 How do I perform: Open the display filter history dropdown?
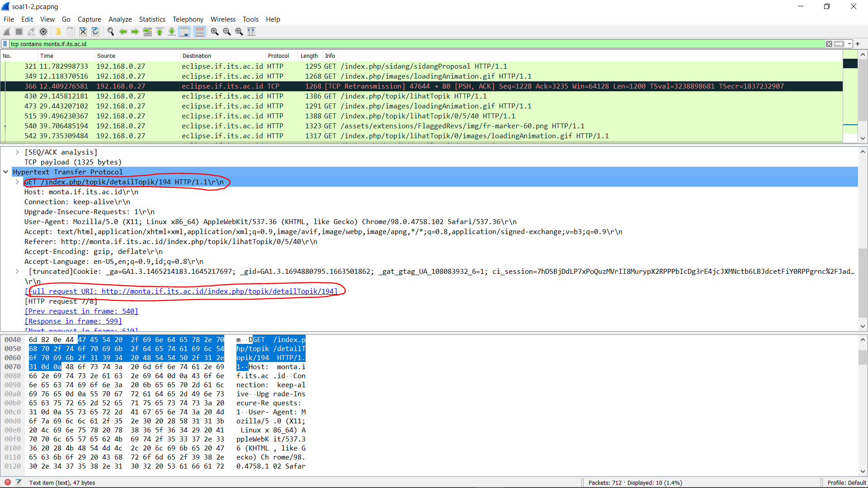849,44
